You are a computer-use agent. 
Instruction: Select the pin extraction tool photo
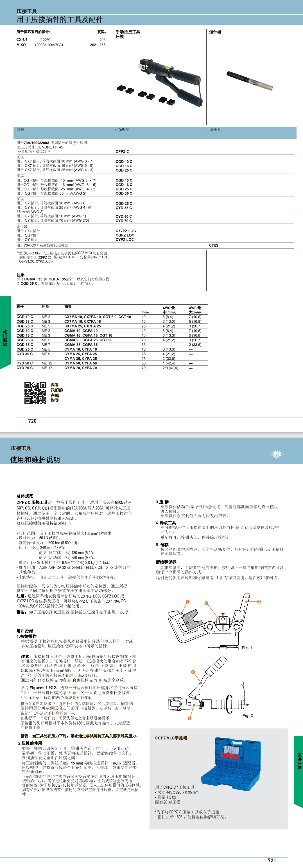[250, 81]
